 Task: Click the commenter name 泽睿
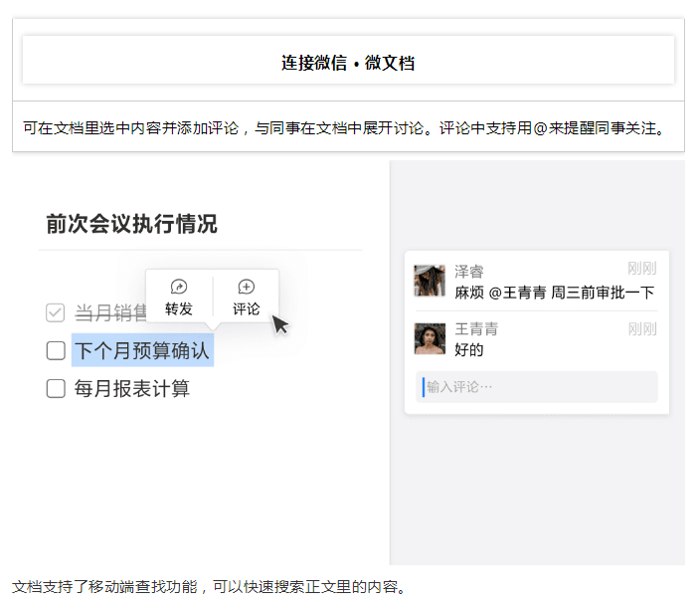[x=468, y=272]
